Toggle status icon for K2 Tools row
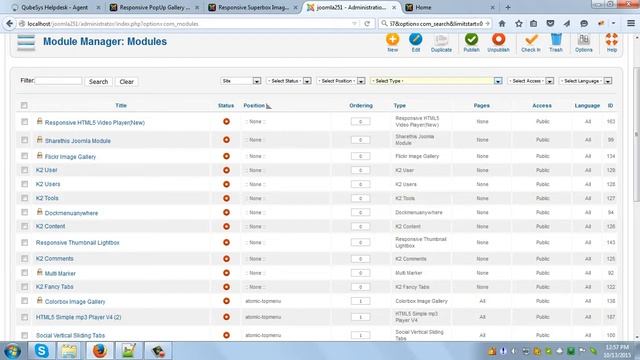640x360 pixels. (x=226, y=198)
